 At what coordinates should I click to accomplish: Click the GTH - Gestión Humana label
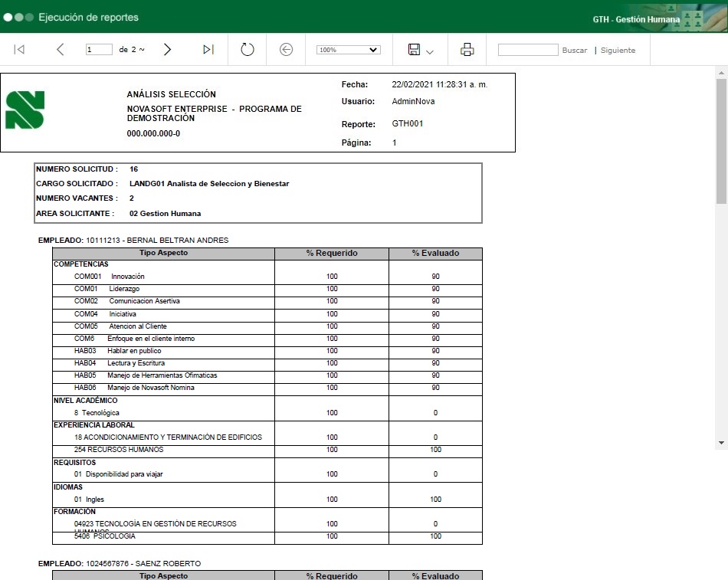coord(635,19)
